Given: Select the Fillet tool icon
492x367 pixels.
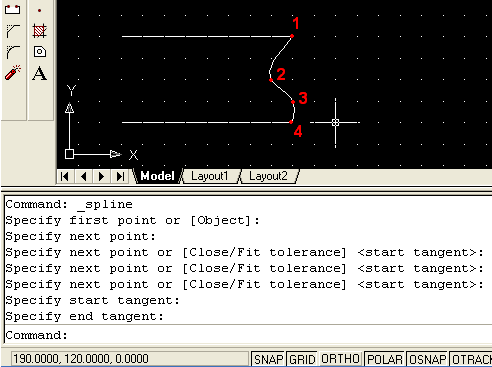Looking at the screenshot, I should coord(13,52).
